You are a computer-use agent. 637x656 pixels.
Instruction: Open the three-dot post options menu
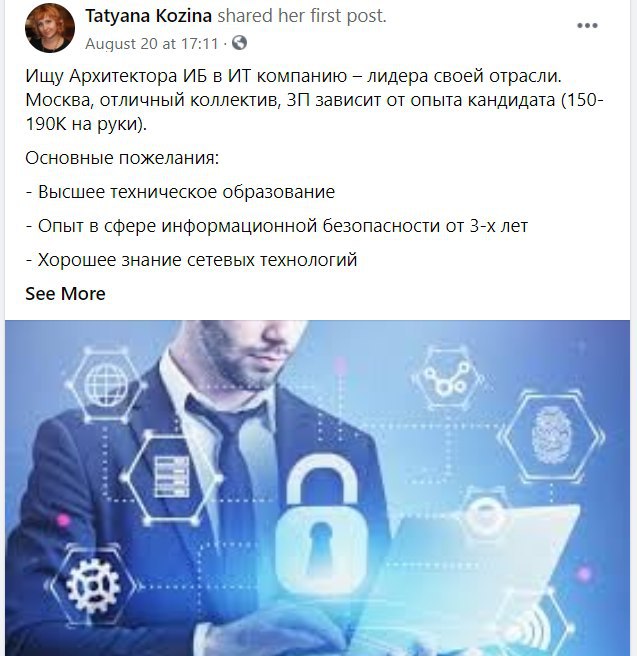(x=587, y=26)
